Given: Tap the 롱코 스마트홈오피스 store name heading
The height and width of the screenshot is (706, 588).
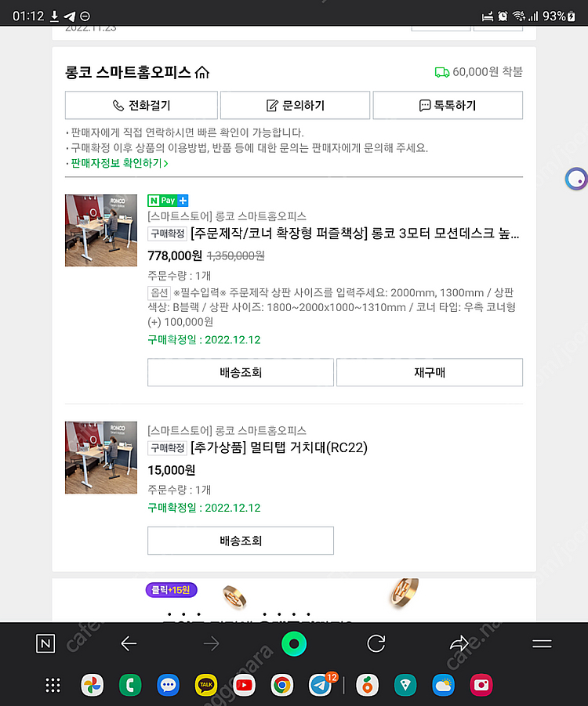Looking at the screenshot, I should (x=128, y=72).
